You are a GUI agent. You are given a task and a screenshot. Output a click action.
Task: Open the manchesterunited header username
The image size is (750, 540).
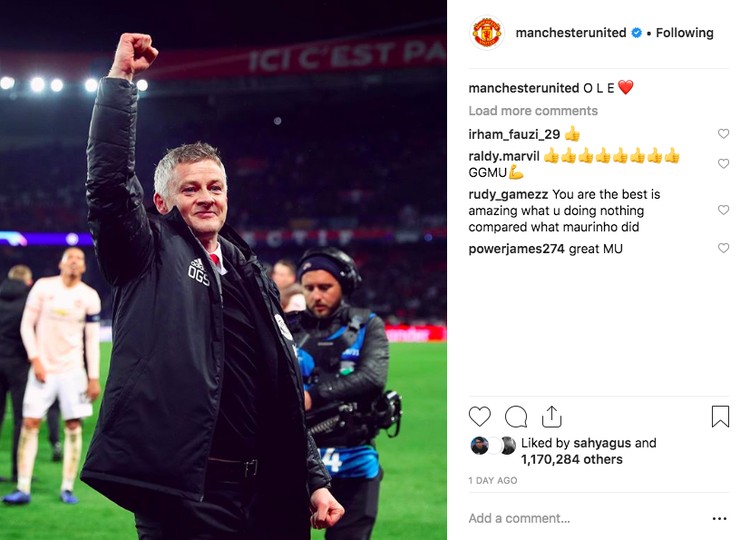[571, 33]
